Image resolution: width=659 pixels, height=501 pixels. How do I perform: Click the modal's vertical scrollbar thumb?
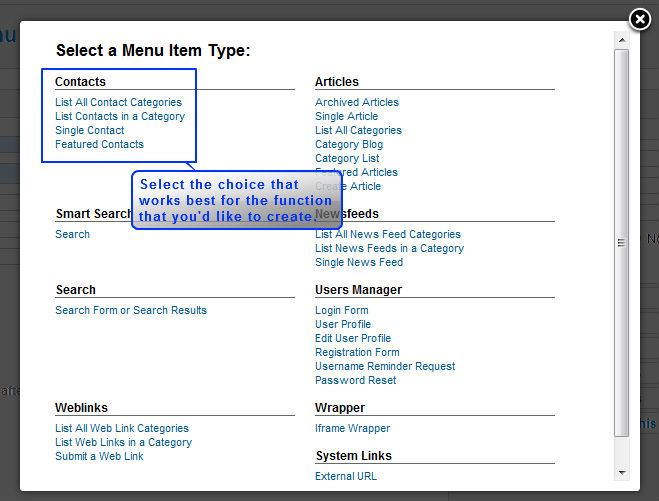coord(621,240)
